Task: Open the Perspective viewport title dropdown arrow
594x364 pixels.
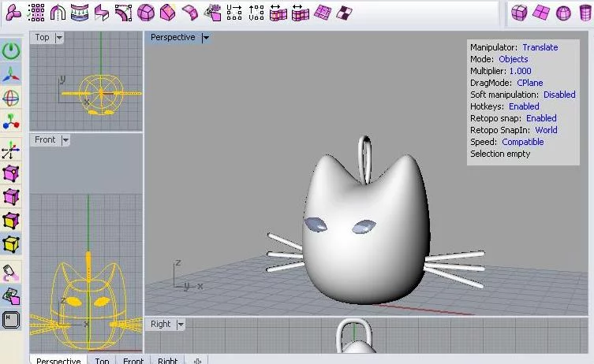Action: point(206,38)
